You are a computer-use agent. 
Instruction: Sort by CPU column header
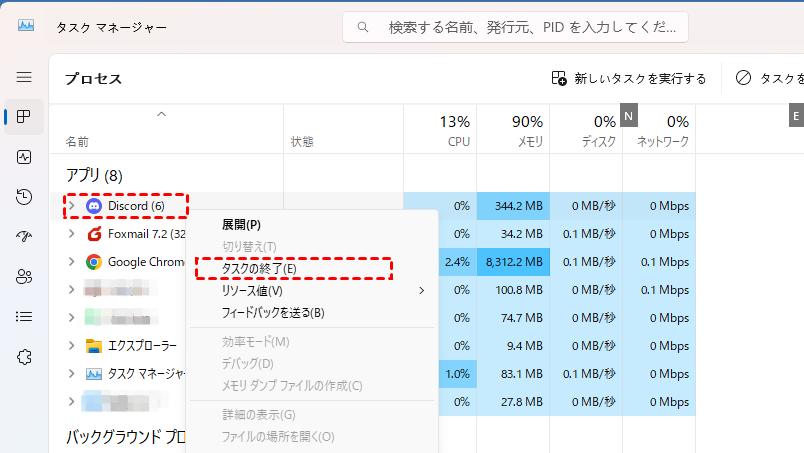pos(440,130)
